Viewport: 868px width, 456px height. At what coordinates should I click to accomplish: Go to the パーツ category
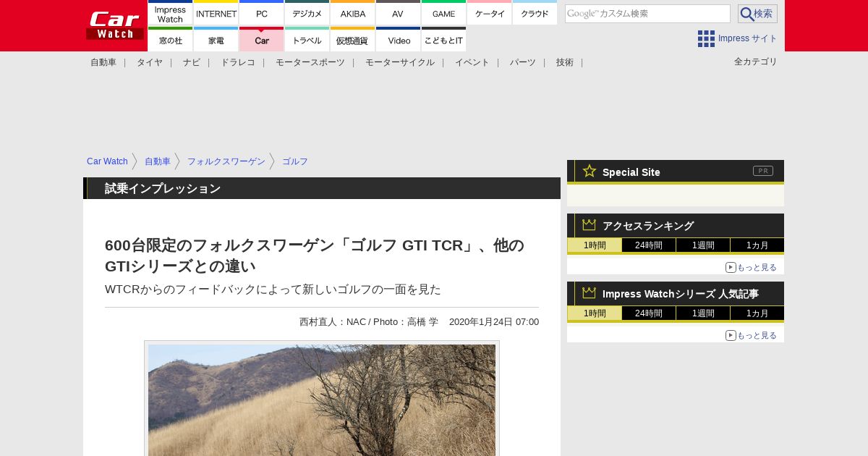[x=523, y=62]
